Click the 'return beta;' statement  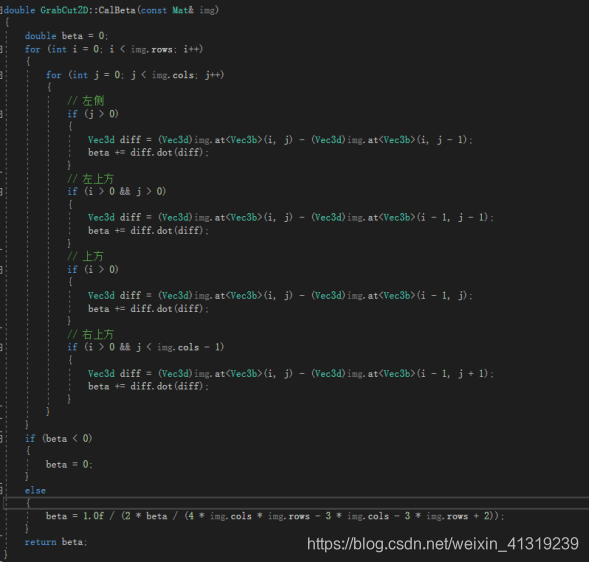click(x=56, y=542)
